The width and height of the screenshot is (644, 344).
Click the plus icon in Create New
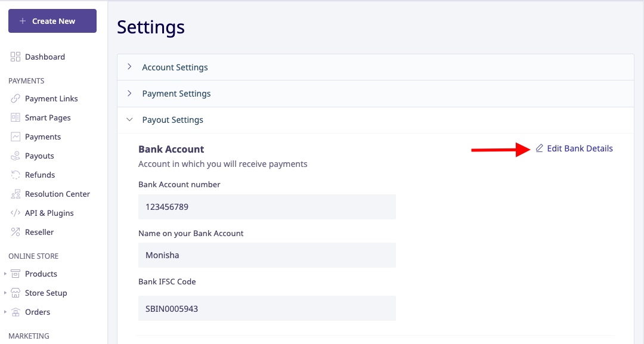23,21
